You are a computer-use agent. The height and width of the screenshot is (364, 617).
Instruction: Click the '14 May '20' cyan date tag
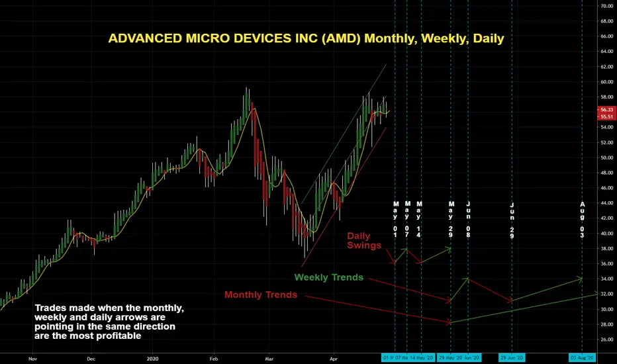[422, 357]
